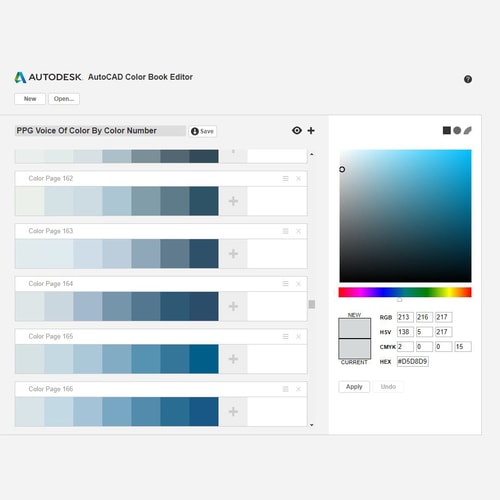The image size is (500, 500).
Task: Click the Undo button
Action: click(388, 387)
